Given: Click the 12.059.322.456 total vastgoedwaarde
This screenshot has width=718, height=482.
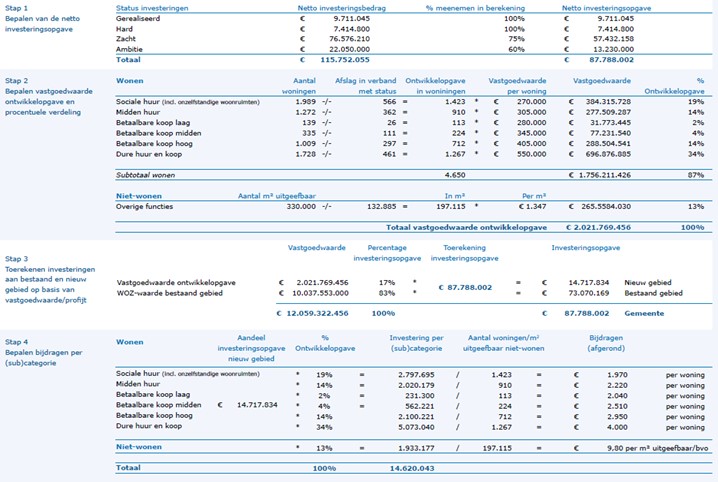Looking at the screenshot, I should [299, 313].
